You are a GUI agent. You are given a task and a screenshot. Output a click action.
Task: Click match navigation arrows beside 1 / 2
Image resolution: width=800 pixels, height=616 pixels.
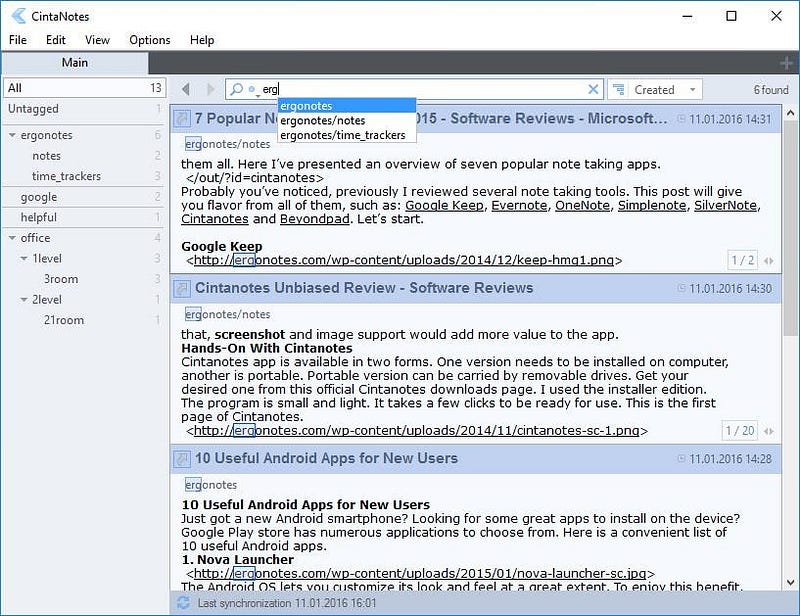click(768, 261)
